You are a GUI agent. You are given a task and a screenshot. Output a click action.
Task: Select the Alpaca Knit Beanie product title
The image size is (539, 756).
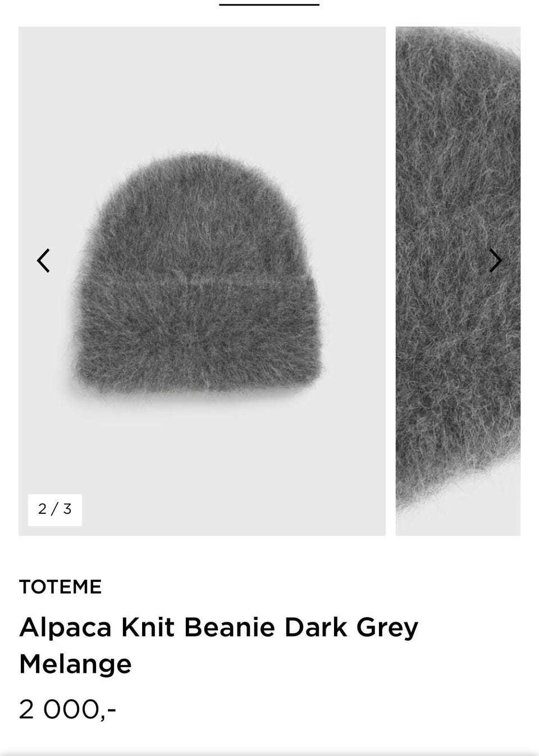219,645
